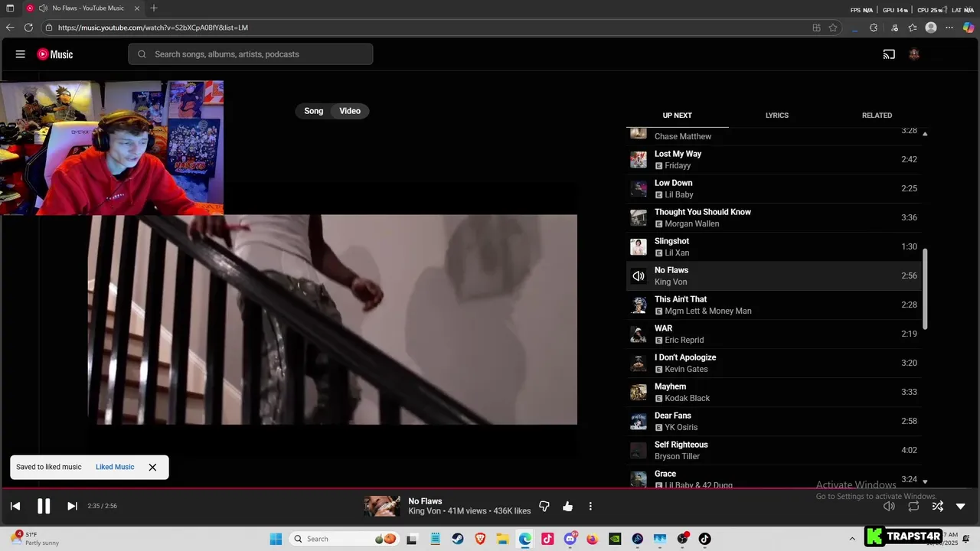Play Lost My Way by Fridayy

click(x=773, y=159)
